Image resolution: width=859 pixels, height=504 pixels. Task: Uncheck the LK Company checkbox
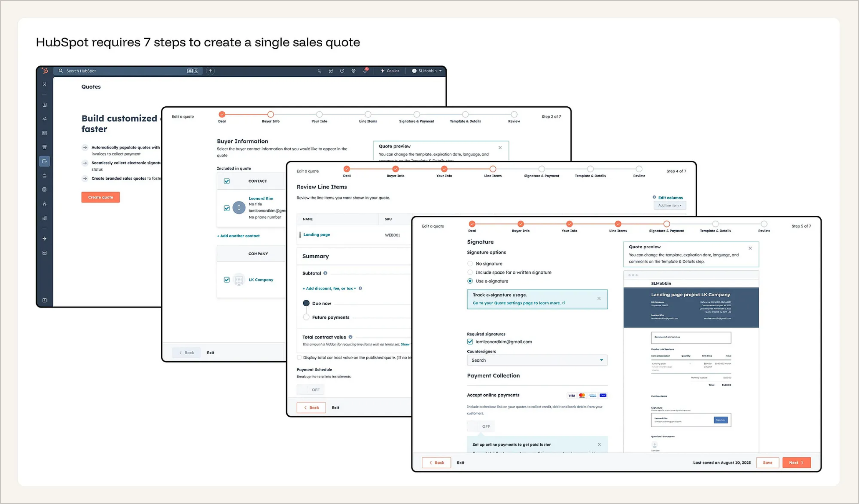(x=227, y=280)
